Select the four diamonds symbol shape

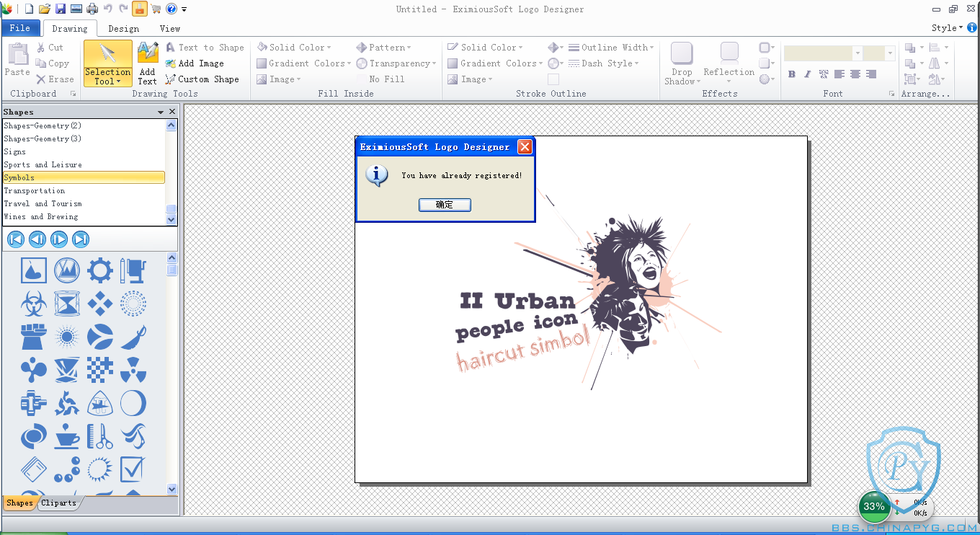point(100,304)
